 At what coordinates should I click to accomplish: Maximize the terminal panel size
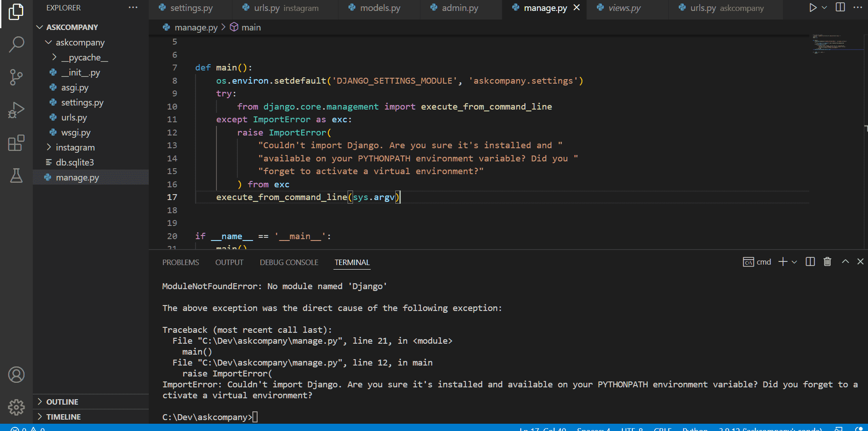[845, 262]
